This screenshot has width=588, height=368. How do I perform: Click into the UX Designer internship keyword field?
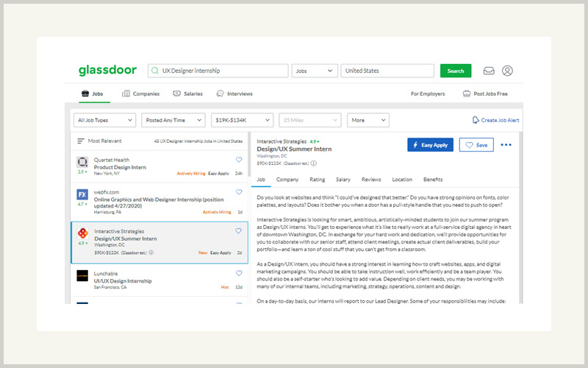tap(218, 71)
